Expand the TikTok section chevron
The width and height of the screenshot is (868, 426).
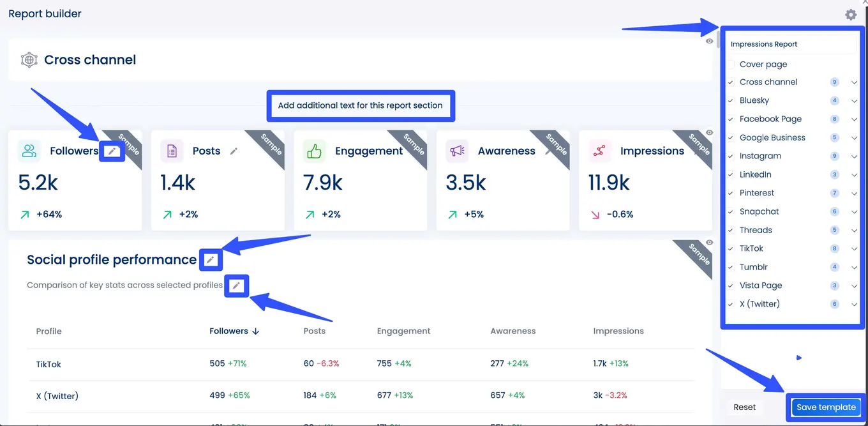pyautogui.click(x=854, y=249)
